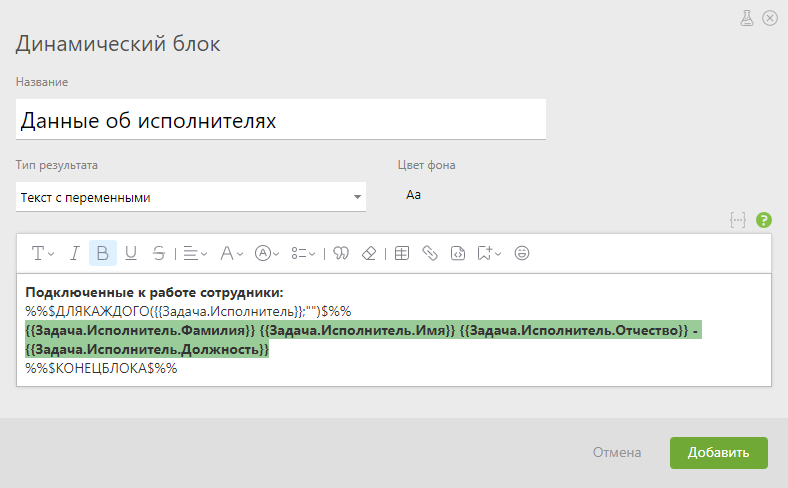Click the flask test icon

[747, 18]
